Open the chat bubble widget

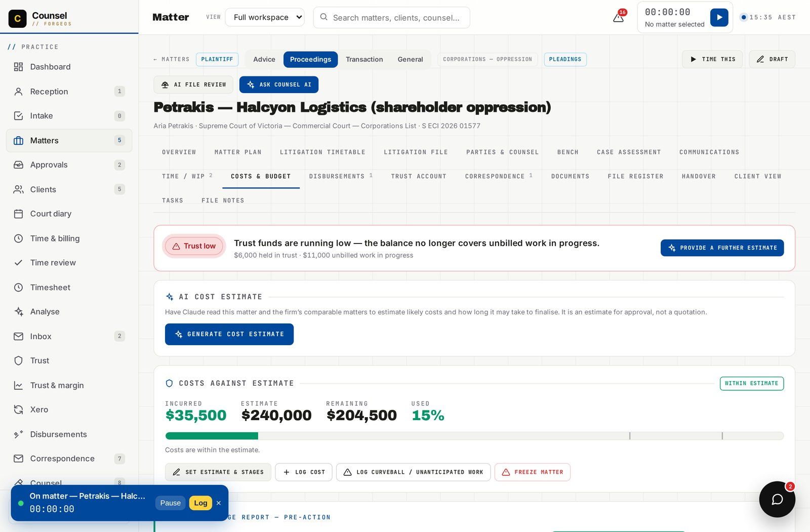tap(777, 499)
